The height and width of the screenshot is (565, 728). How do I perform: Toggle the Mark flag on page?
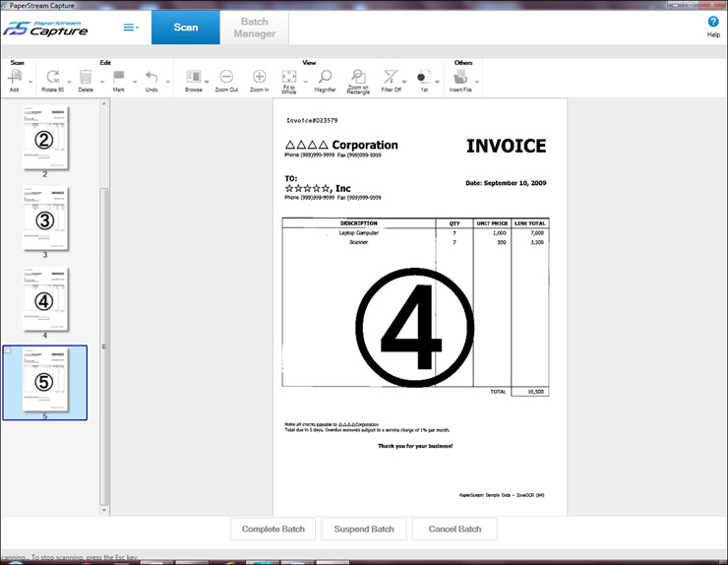(118, 78)
